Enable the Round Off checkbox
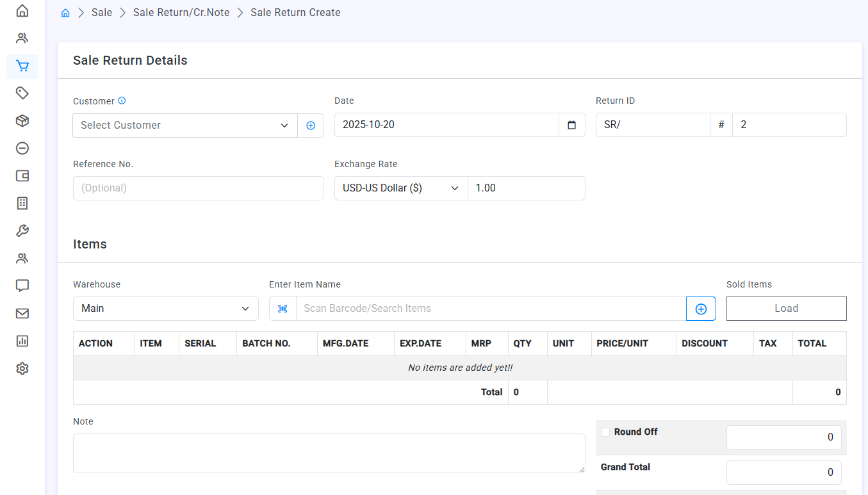This screenshot has height=495, width=868. tap(605, 432)
